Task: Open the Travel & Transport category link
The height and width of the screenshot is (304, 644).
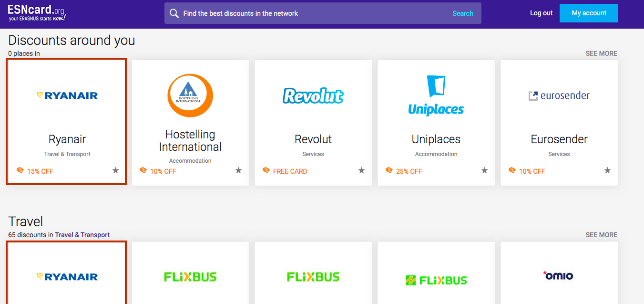Action: (x=82, y=235)
